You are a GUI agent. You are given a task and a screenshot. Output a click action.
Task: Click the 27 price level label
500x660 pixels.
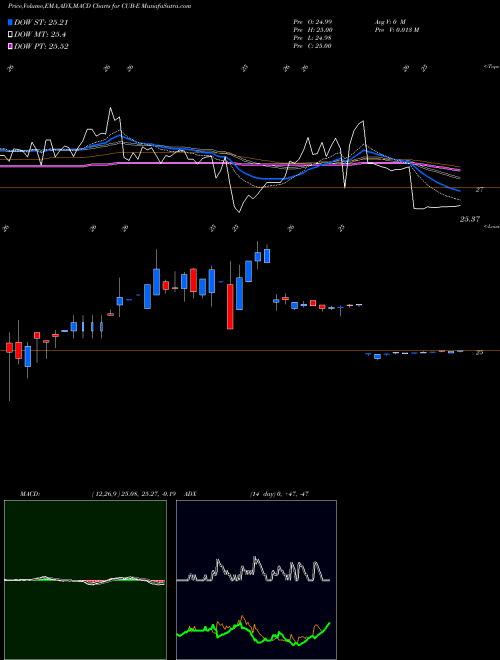479,190
